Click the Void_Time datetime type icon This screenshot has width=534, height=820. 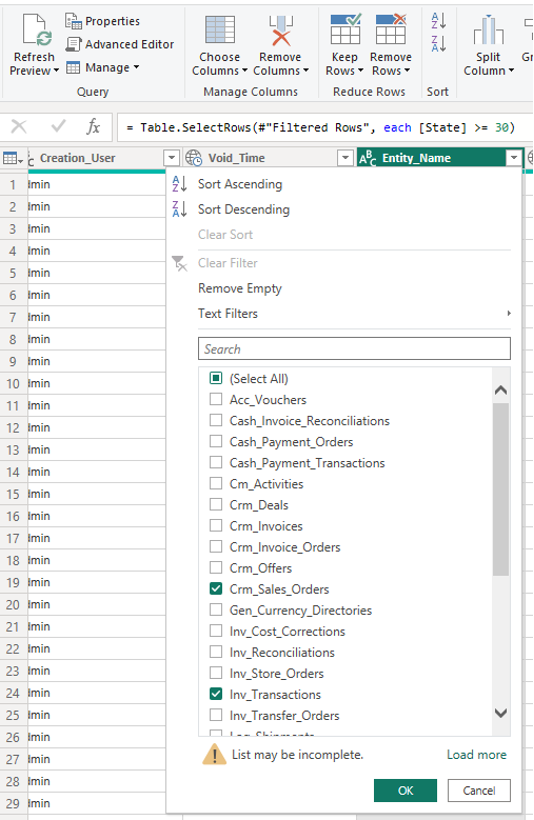(x=194, y=158)
